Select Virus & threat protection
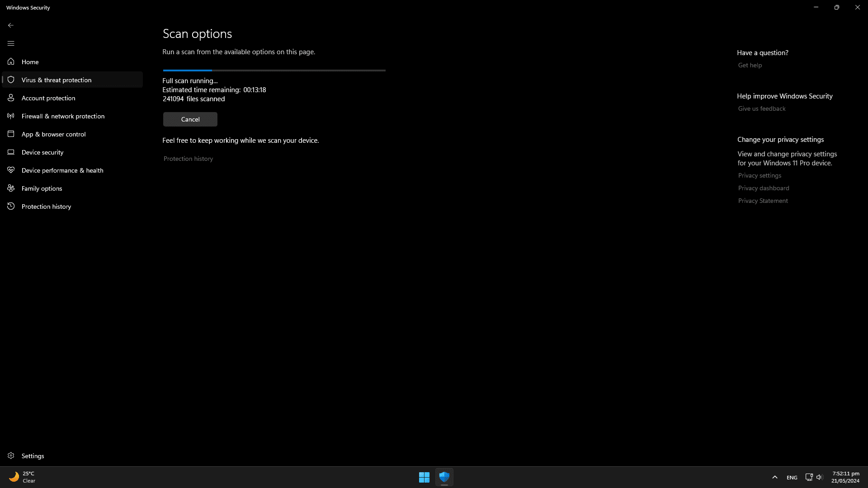 pos(72,80)
